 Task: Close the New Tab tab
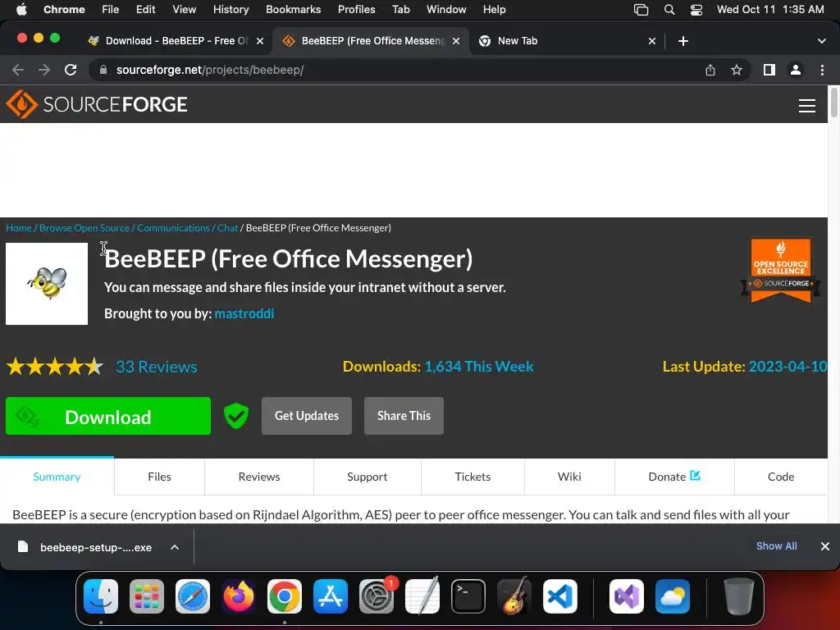[652, 41]
